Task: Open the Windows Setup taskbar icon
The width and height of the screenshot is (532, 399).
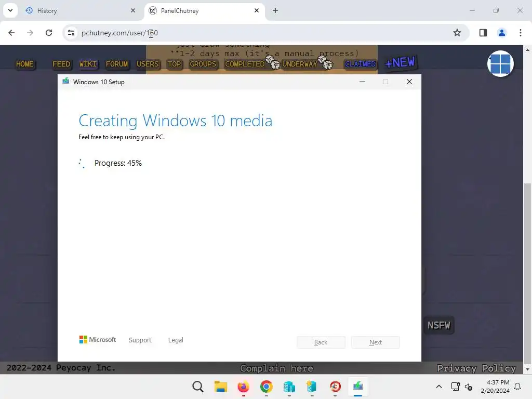Action: pyautogui.click(x=357, y=387)
